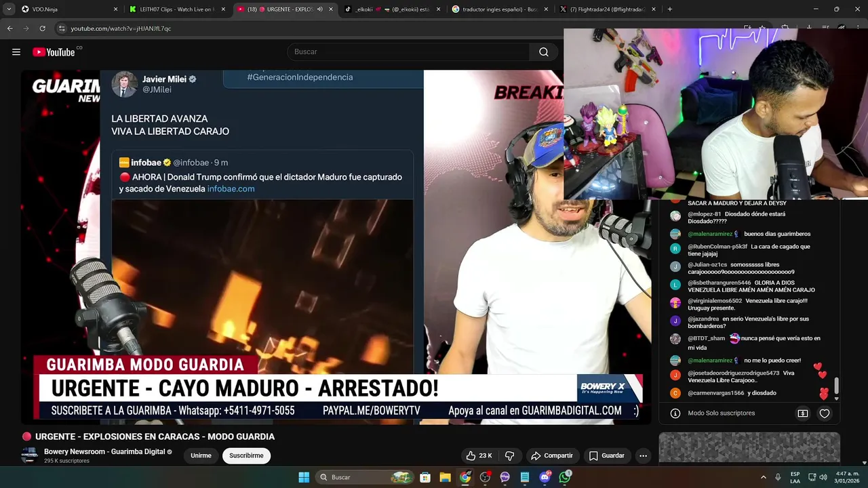The image size is (868, 488).
Task: Open the Teams-like purple chat taskbar app
Action: [505, 477]
